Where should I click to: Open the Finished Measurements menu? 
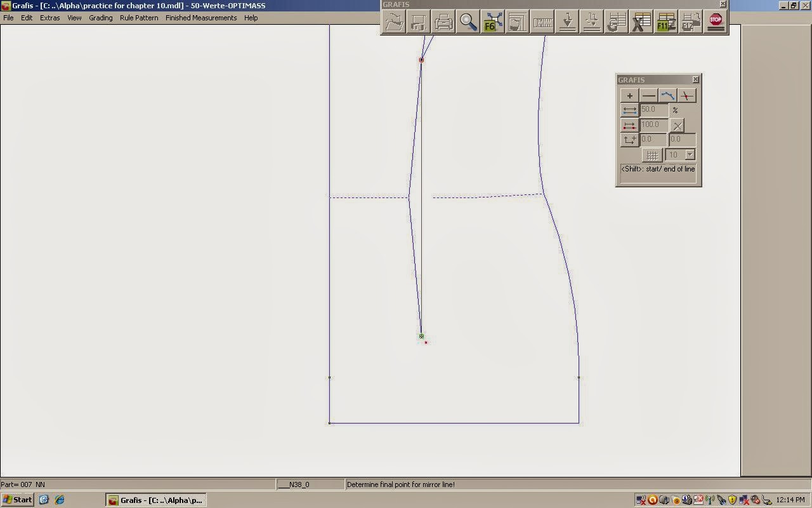tap(201, 18)
